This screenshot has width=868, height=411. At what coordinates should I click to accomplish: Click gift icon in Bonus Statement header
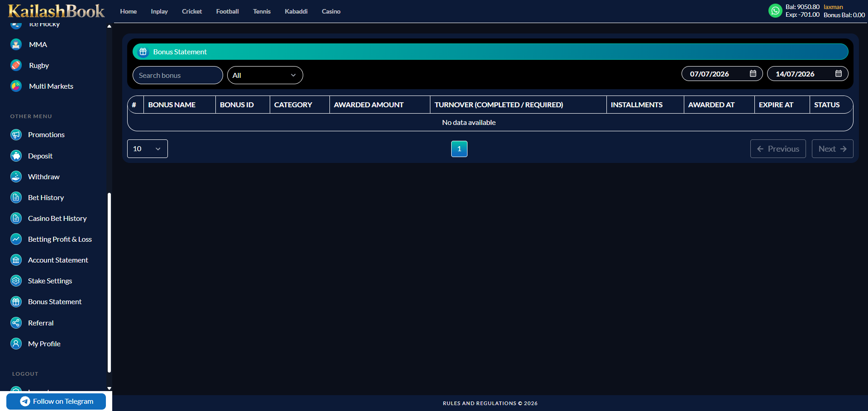143,52
